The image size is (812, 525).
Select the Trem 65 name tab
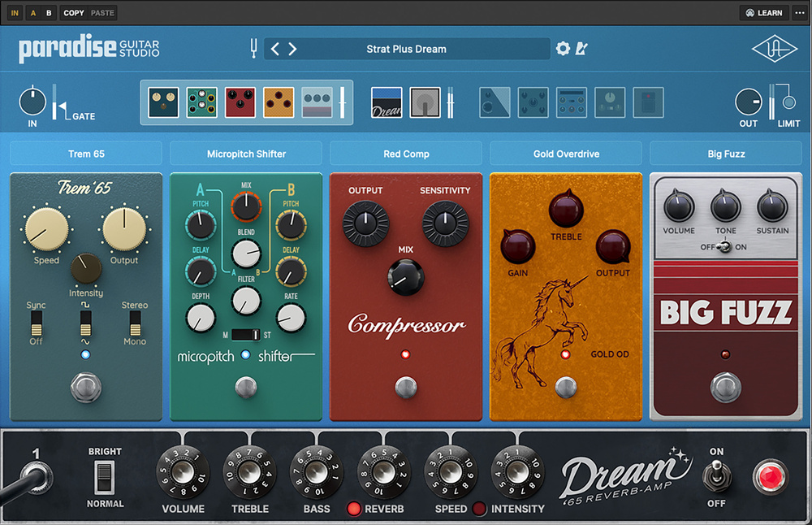click(x=86, y=154)
